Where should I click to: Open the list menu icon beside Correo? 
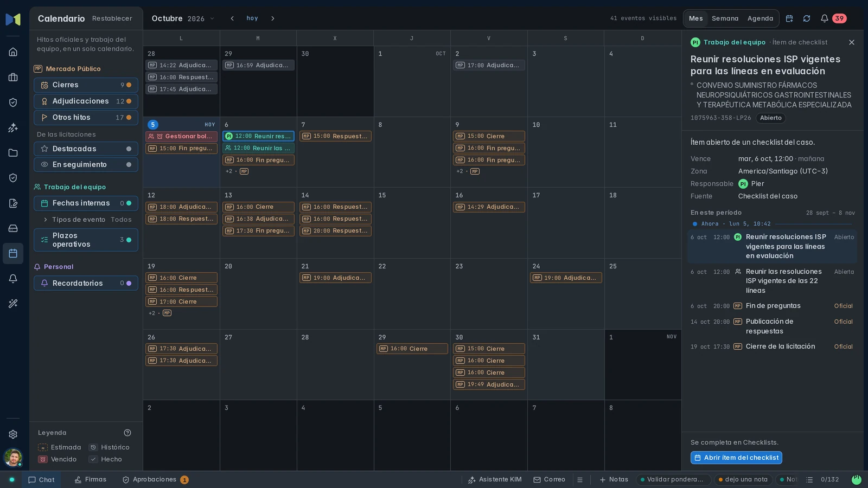click(580, 480)
